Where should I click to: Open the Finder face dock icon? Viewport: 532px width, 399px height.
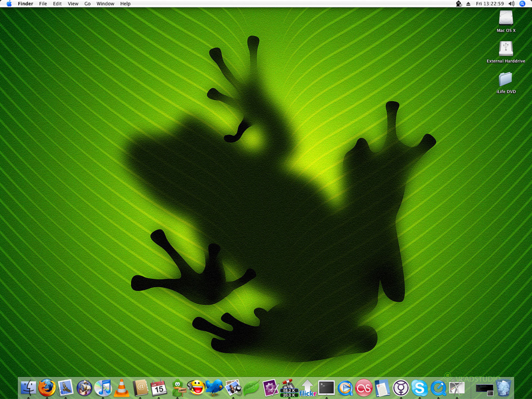(28, 388)
